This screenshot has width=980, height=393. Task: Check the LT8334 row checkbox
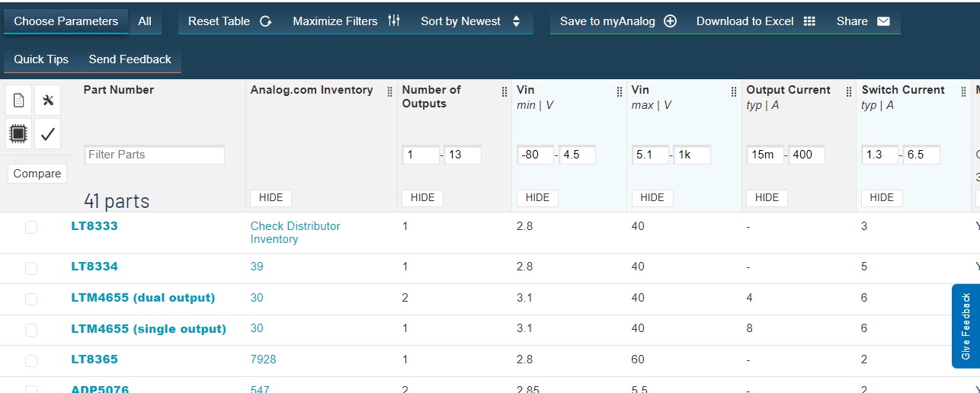tap(31, 268)
